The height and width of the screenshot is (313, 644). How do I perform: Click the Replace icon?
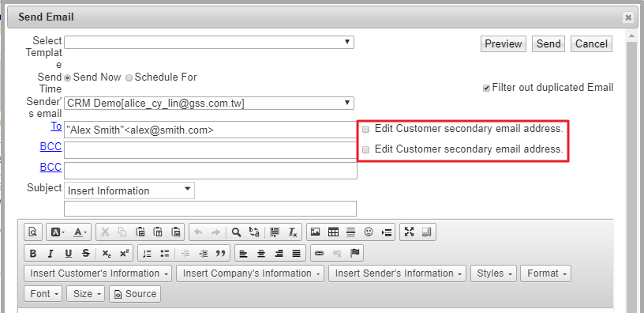(x=254, y=232)
